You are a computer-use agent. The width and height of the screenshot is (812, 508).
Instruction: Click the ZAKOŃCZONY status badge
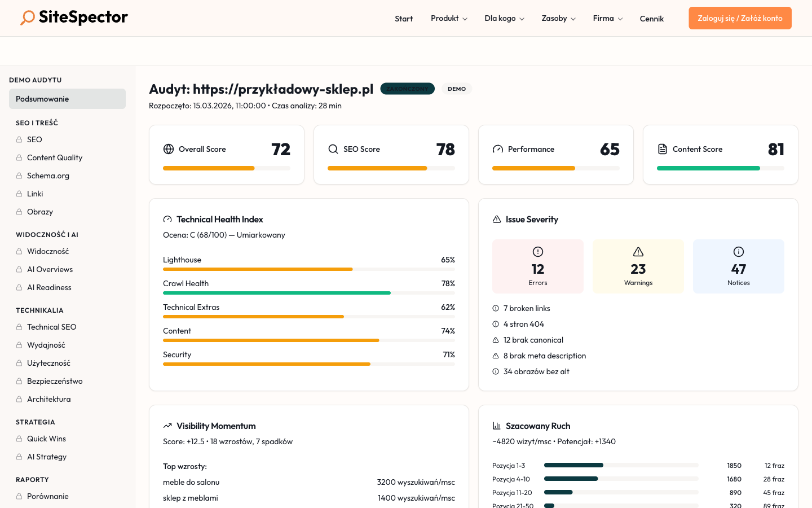tap(407, 89)
